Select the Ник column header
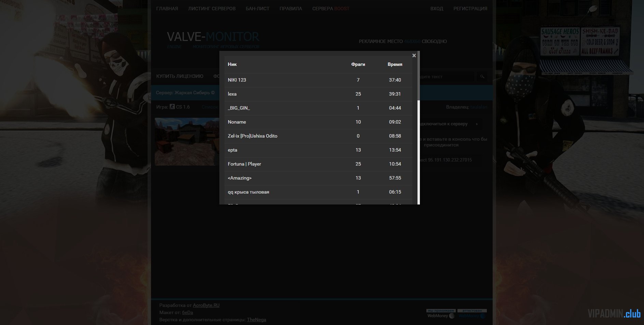Screen dimensions: 644x325 pos(232,64)
